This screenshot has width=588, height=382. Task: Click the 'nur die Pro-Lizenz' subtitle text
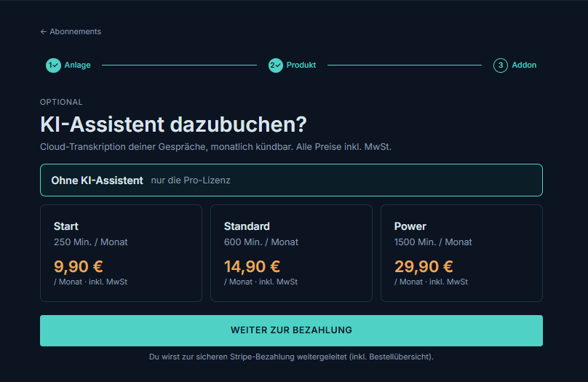click(191, 180)
